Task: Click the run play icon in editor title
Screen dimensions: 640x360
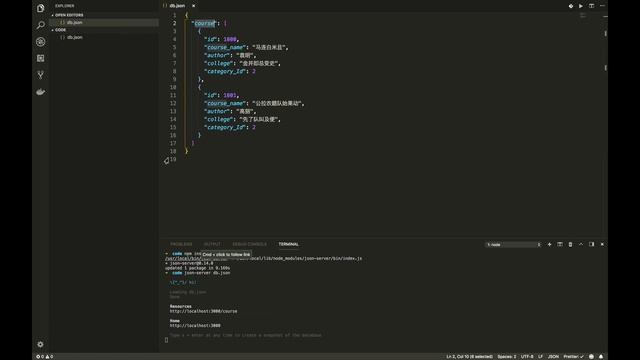Action: tap(581, 6)
